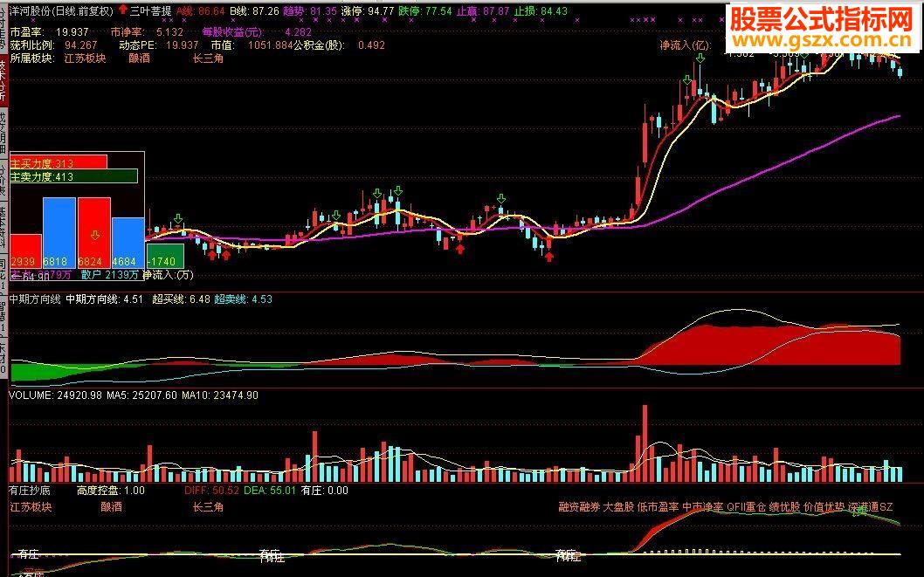This screenshot has width=924, height=577.
Task: Click the MA10: 23474.90 value
Action: pyautogui.click(x=220, y=395)
